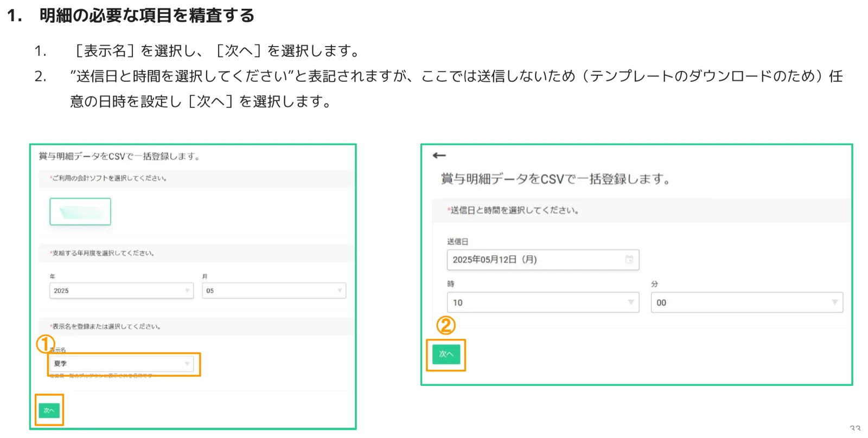Image resolution: width=868 pixels, height=438 pixels.
Task: Click right panel title 賞与明細データをCSVで一括登録します
Action: [556, 179]
